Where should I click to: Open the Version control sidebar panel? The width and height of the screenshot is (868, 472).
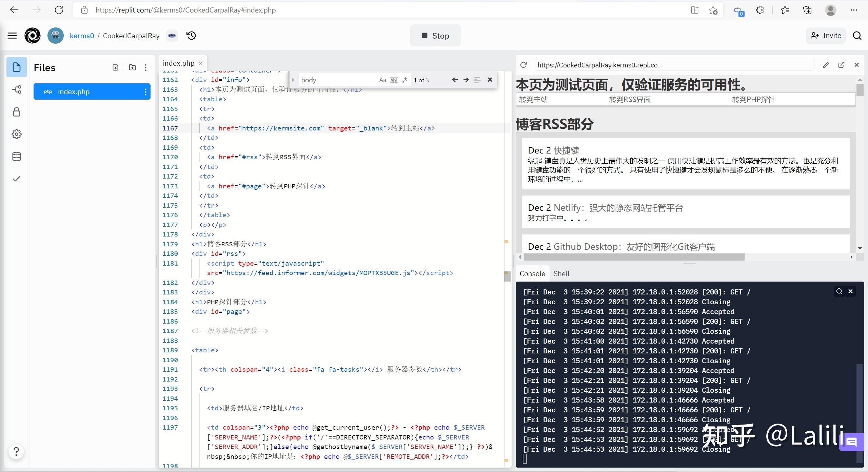tap(17, 89)
